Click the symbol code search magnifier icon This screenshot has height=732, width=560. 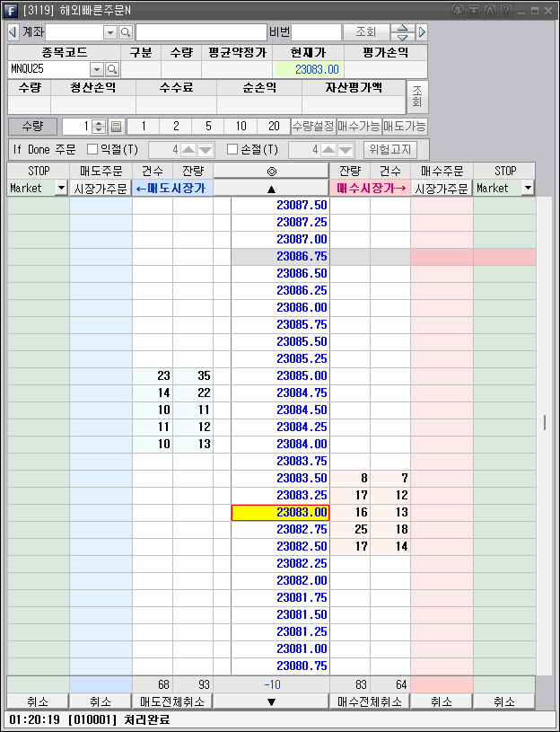tap(112, 69)
